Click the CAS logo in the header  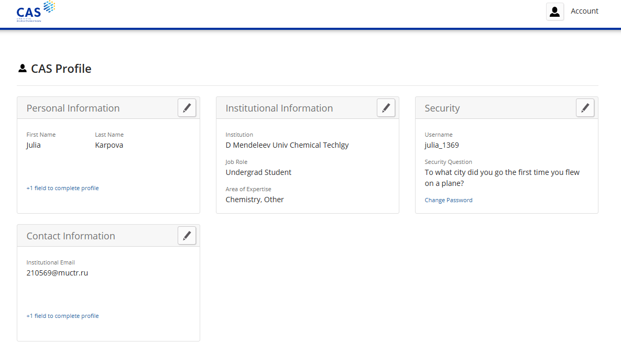click(36, 12)
